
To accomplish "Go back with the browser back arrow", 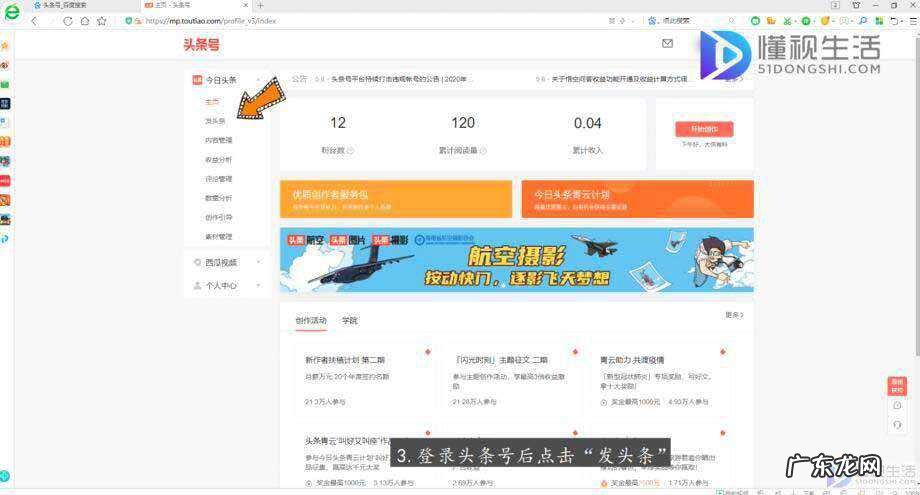I will [x=35, y=21].
